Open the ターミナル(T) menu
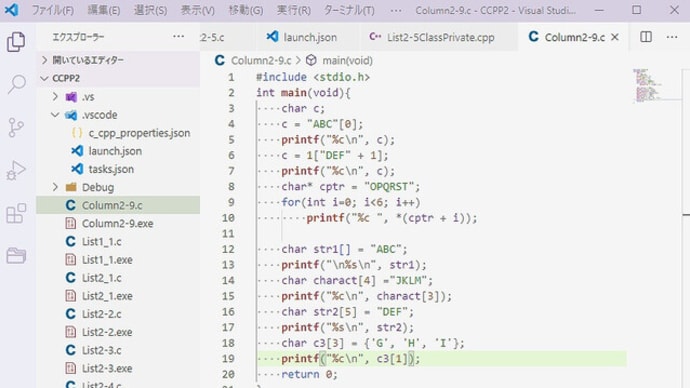The height and width of the screenshot is (388, 690). [x=349, y=10]
